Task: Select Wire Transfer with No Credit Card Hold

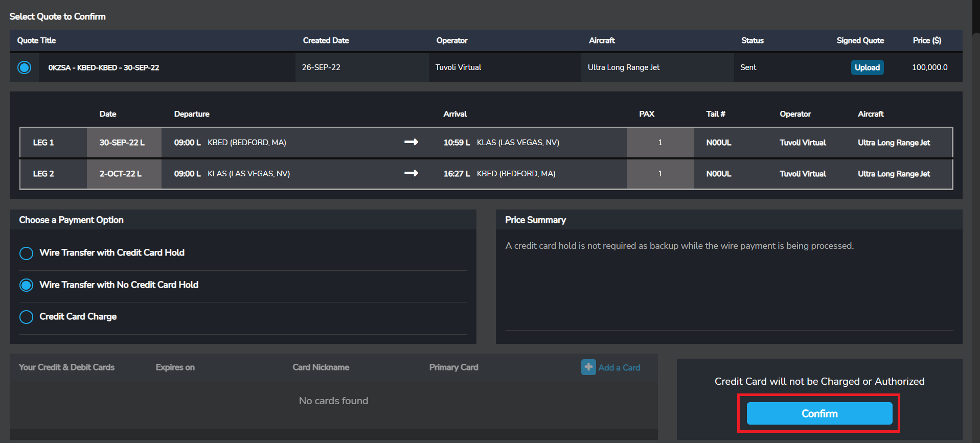Action: point(26,285)
